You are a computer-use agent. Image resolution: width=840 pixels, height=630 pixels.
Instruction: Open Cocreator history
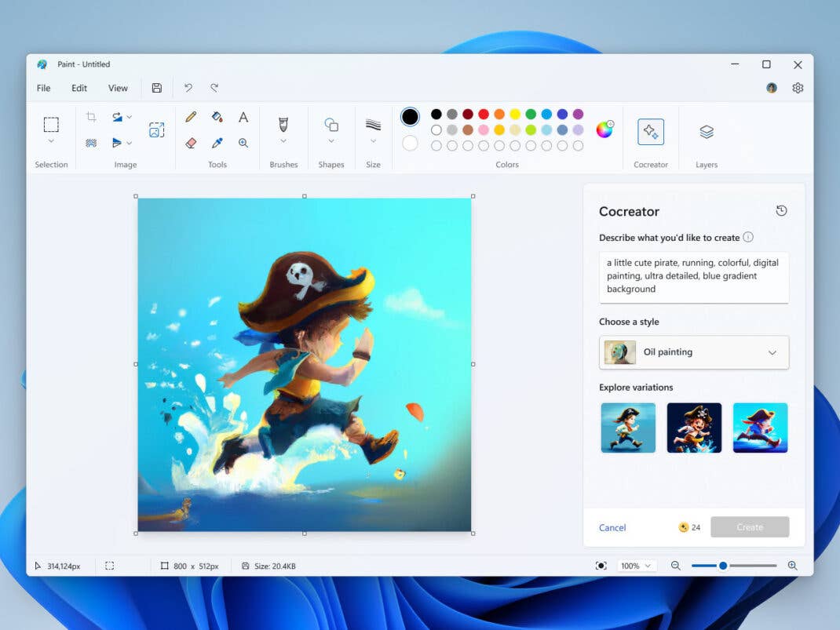tap(781, 210)
